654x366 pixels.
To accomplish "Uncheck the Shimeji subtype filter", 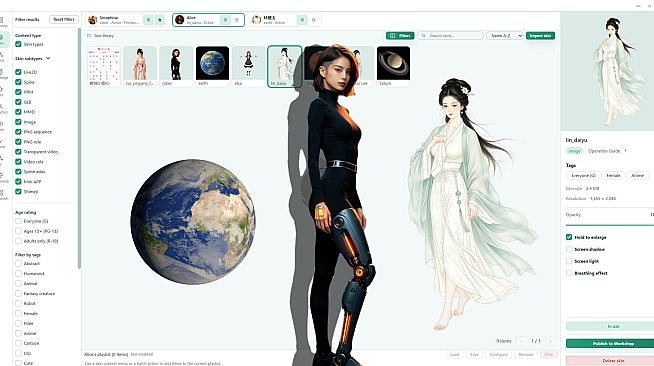I will coord(18,191).
